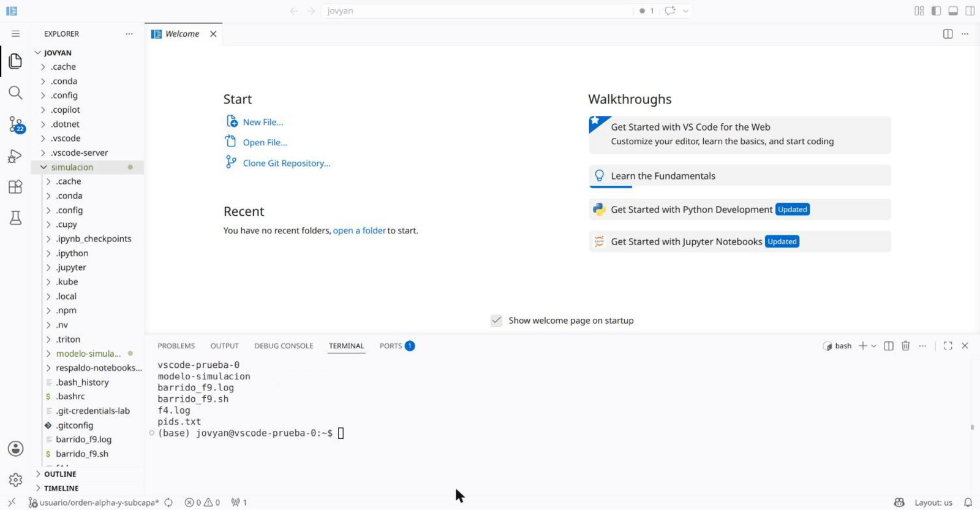
Task: Open the Testing flask icon
Action: (15, 218)
